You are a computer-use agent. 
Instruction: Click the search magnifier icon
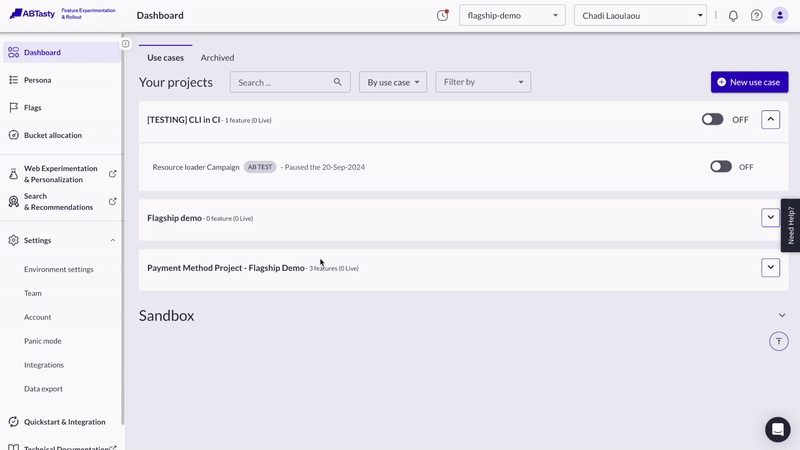click(x=338, y=82)
